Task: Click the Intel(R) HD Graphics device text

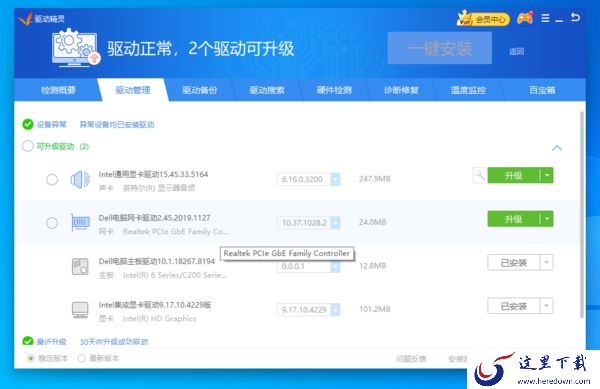Action: coord(160,318)
